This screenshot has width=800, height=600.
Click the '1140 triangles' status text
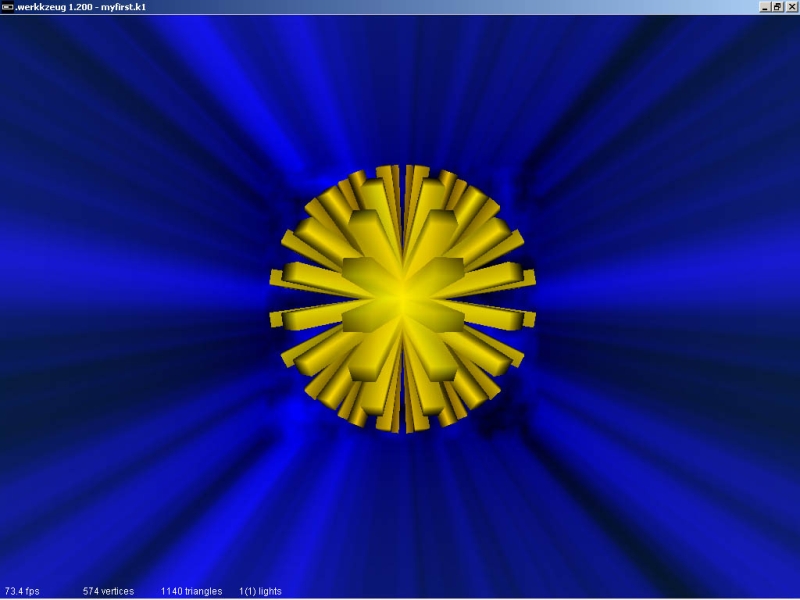pyautogui.click(x=191, y=591)
